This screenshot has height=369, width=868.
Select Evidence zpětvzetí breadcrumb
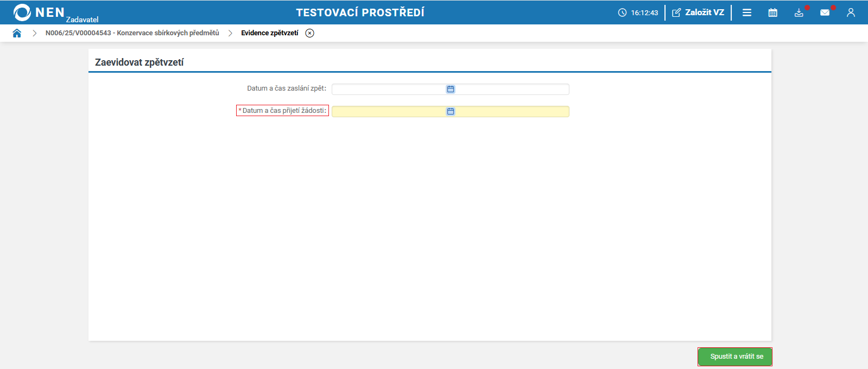pyautogui.click(x=270, y=33)
